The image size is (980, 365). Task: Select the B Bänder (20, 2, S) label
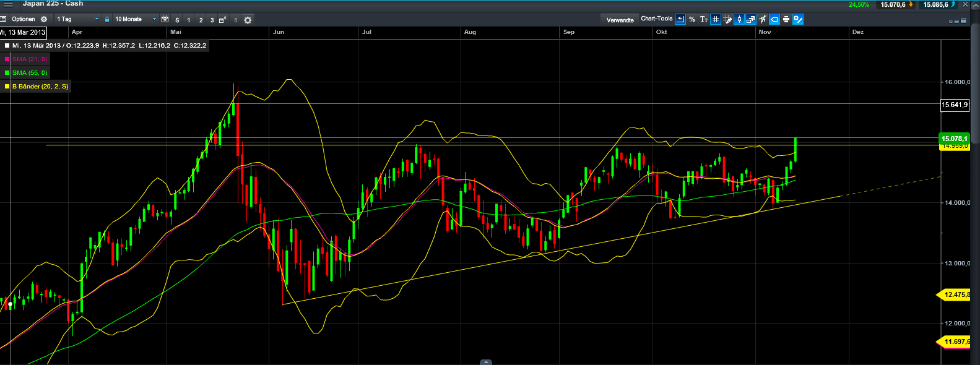40,87
